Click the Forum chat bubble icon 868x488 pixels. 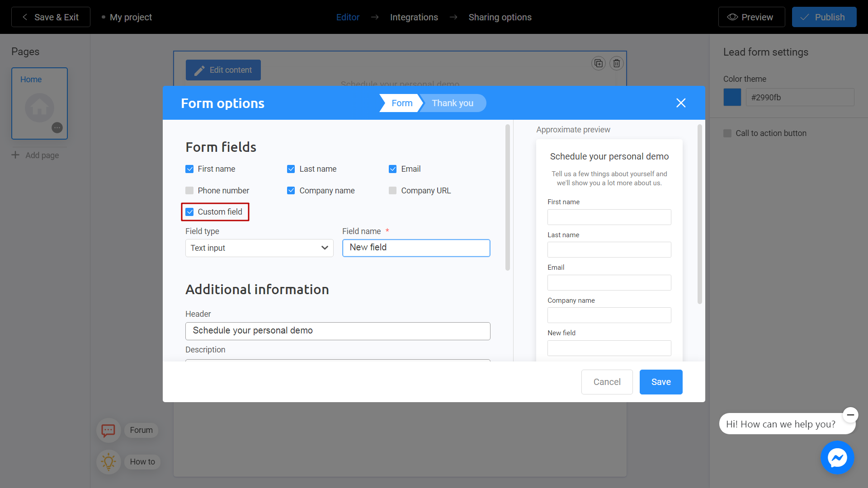coord(108,430)
